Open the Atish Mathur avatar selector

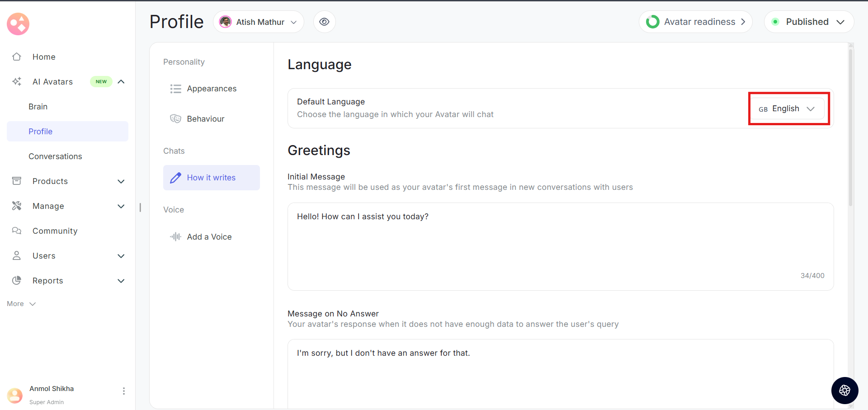coord(258,22)
